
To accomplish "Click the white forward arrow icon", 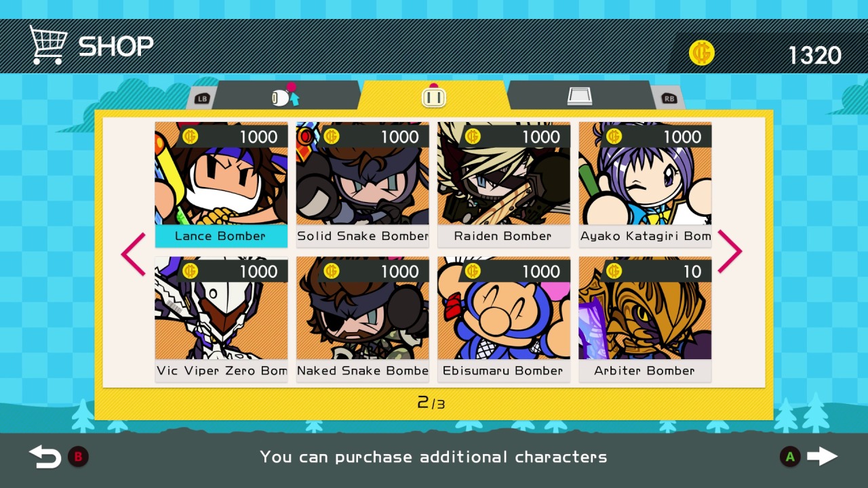I will (x=823, y=456).
